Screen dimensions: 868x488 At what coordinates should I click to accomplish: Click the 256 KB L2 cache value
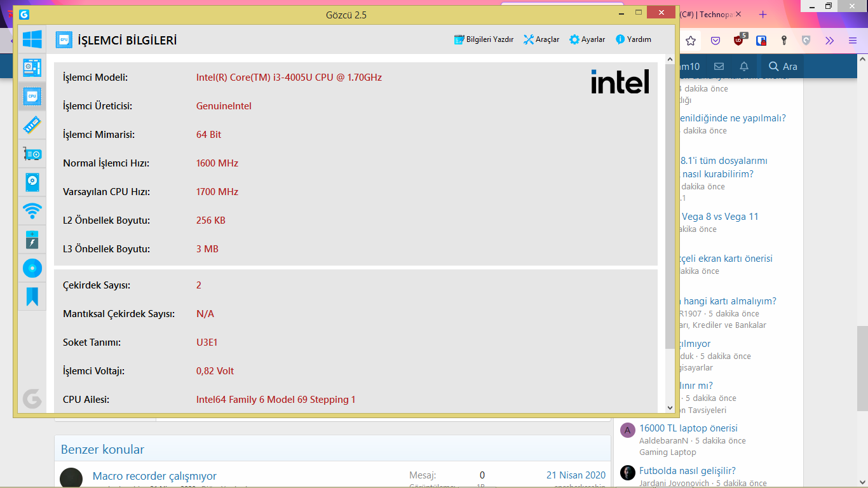pyautogui.click(x=211, y=220)
